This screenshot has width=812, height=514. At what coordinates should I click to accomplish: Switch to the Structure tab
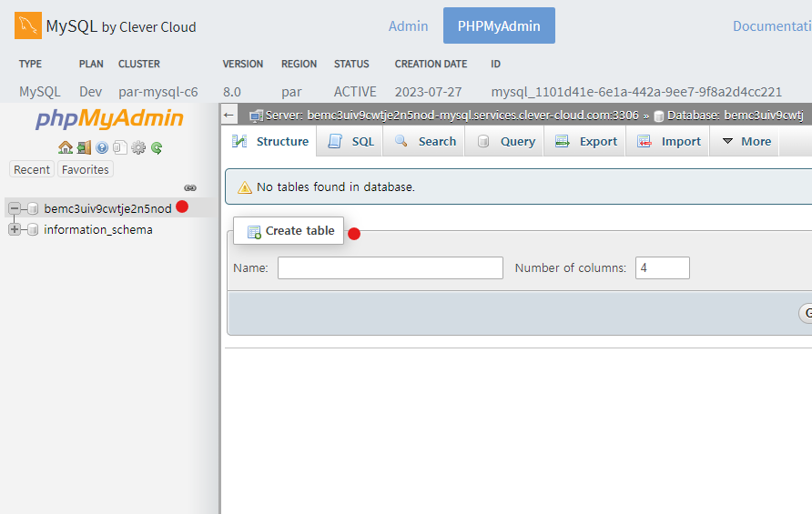[270, 141]
